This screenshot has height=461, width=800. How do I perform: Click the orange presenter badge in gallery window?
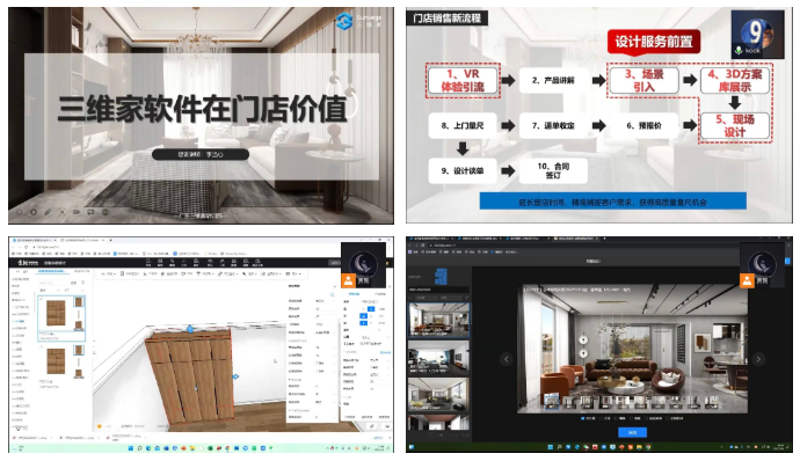pos(747,280)
